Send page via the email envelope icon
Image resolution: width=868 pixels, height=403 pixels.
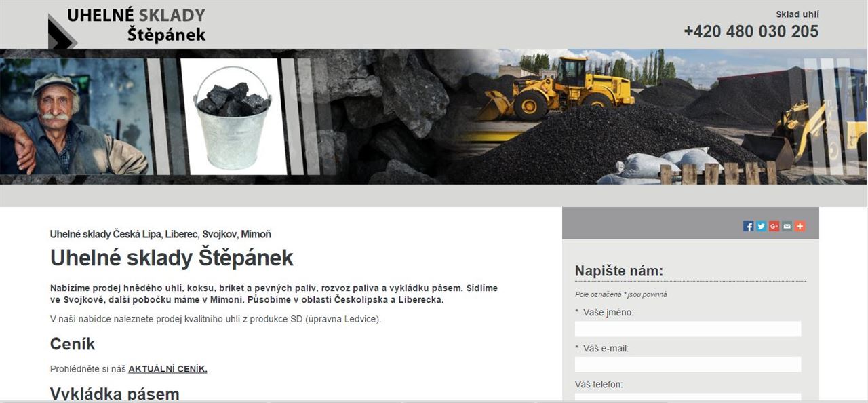[787, 227]
